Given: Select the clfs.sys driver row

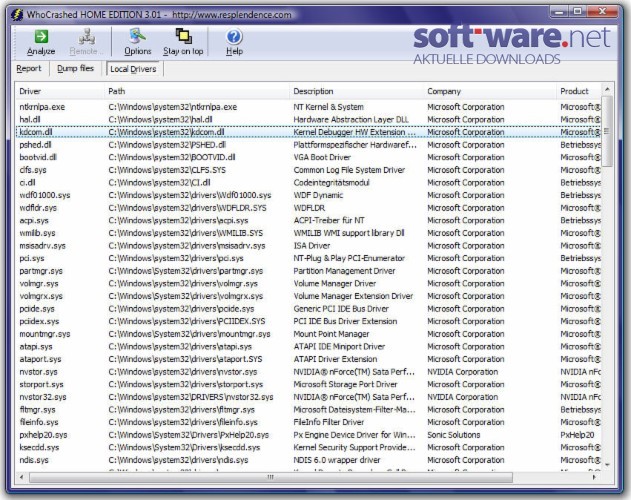Looking at the screenshot, I should 308,170.
